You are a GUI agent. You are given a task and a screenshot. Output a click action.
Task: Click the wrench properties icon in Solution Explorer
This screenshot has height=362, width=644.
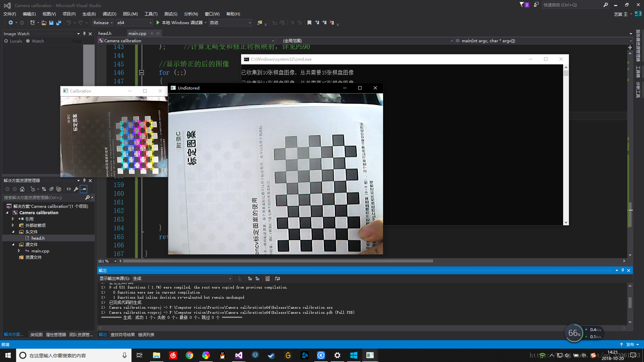[x=76, y=189]
